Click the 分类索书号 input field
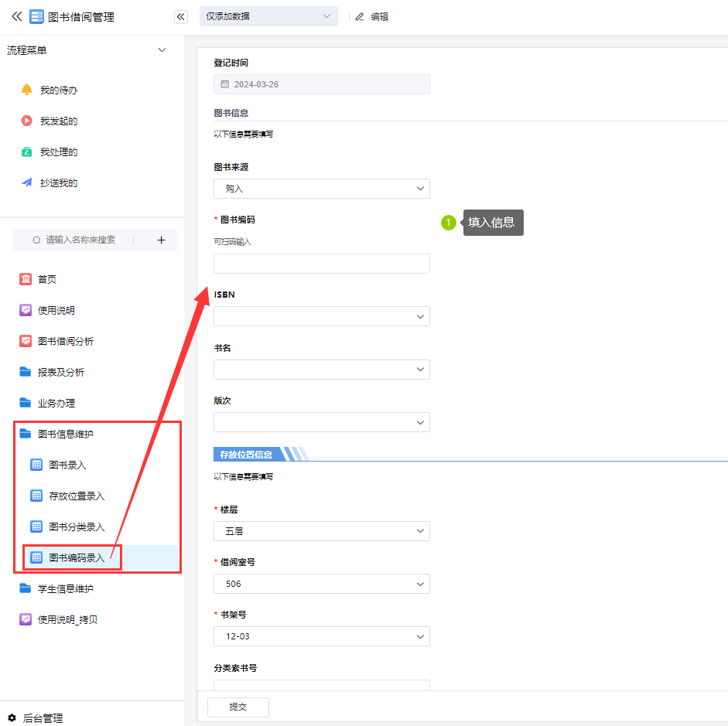 pos(322,685)
